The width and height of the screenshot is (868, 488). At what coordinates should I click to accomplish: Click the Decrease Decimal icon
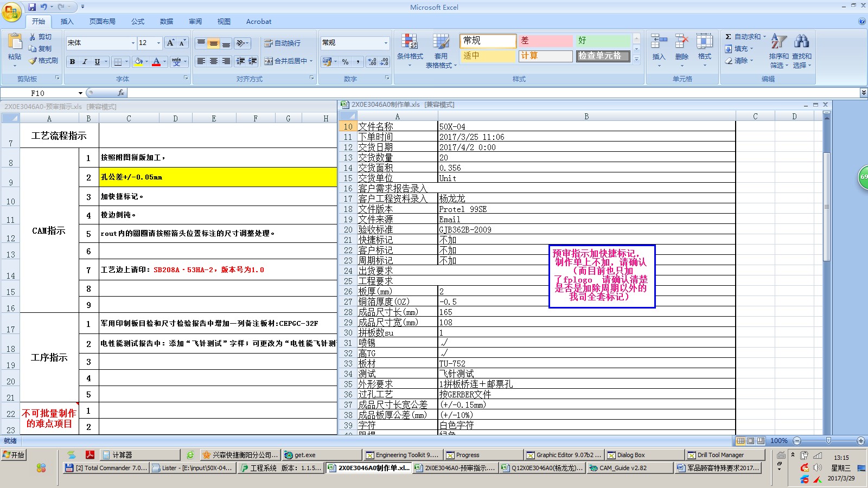[x=384, y=62]
